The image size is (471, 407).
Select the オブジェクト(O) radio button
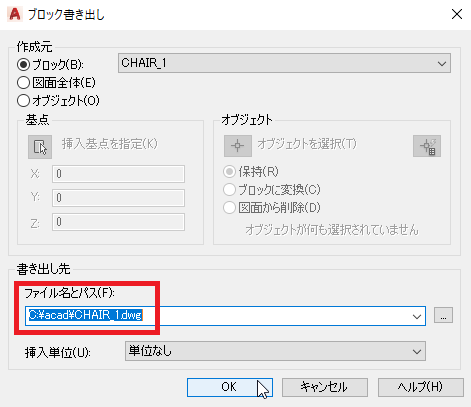click(23, 100)
